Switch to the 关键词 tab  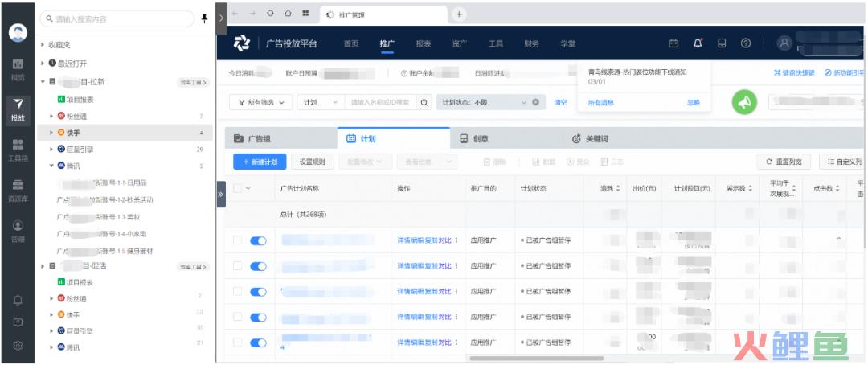(591, 138)
